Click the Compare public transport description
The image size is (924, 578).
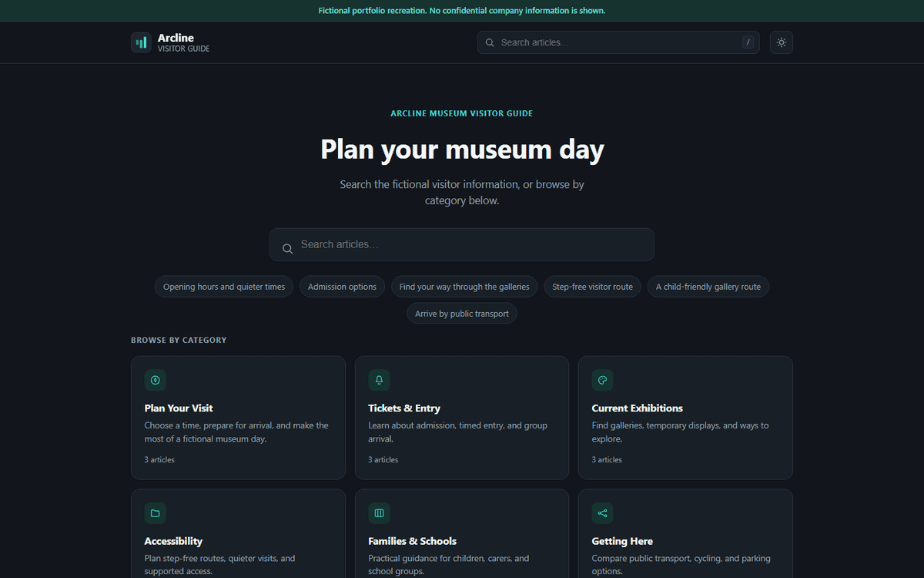681,565
